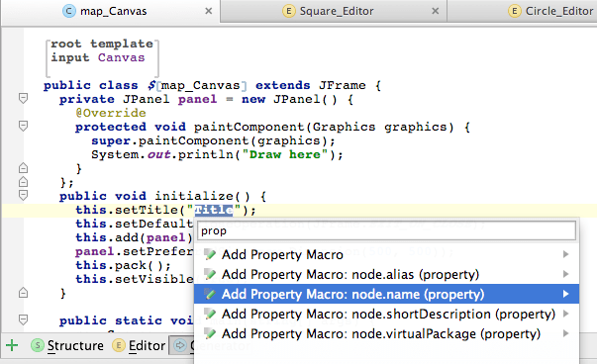Screen dimensions: 597x364
Task: Click the green plus icon at bottom left
Action: [12, 345]
